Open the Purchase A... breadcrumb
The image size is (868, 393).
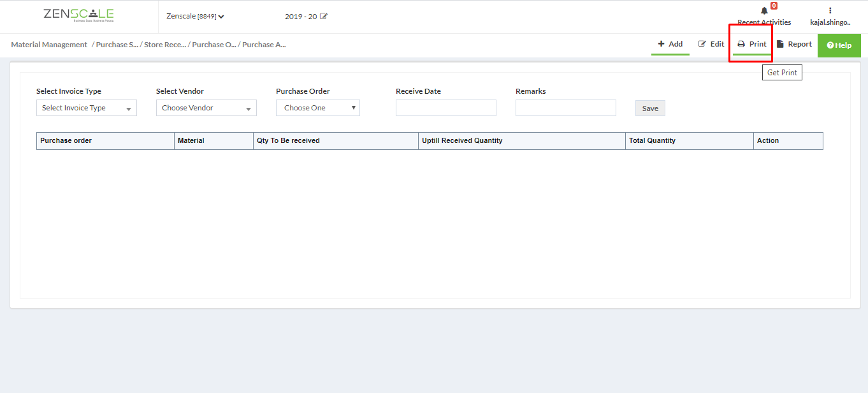click(x=264, y=45)
